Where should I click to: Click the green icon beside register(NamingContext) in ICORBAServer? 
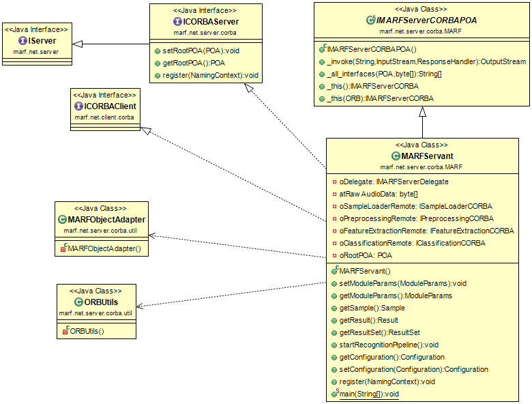(x=158, y=76)
